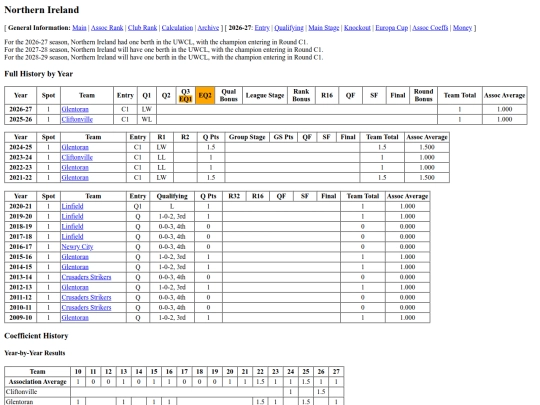Select the Q3 EQ1 column header
Image resolution: width=540 pixels, height=405 pixels.
coord(186,95)
